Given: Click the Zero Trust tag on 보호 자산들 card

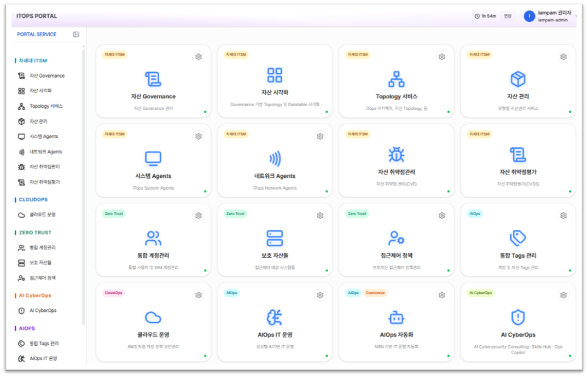Looking at the screenshot, I should 236,214.
